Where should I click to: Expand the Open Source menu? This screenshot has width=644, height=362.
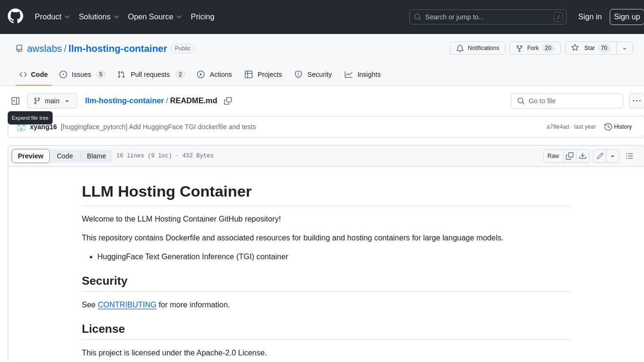155,17
